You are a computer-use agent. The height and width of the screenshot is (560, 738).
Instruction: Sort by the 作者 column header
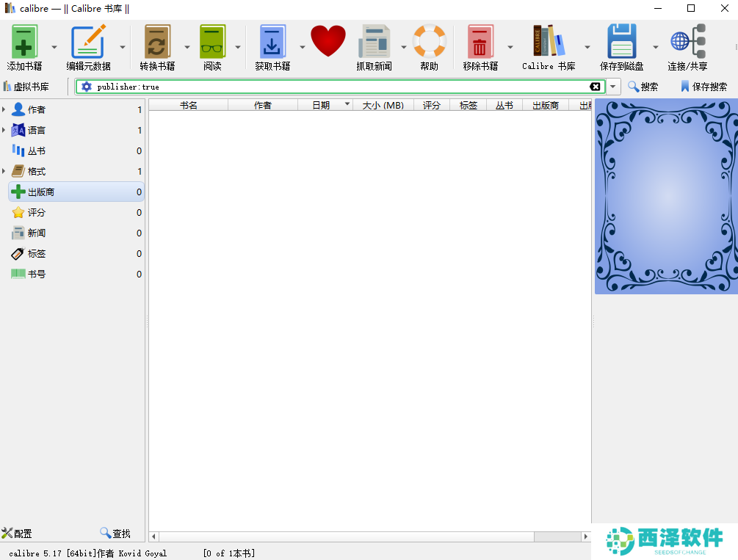coord(263,105)
